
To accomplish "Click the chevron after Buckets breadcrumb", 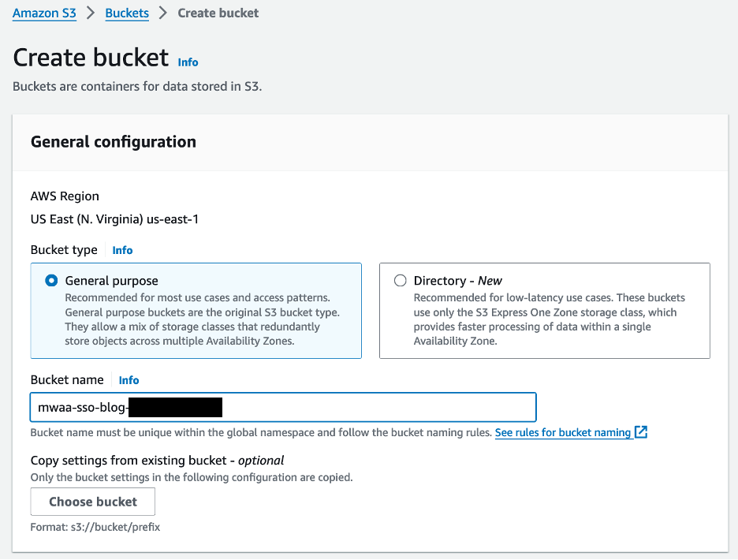I will click(163, 13).
